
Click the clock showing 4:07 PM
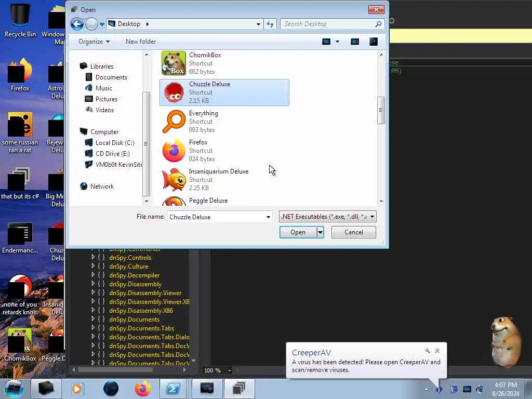[506, 385]
